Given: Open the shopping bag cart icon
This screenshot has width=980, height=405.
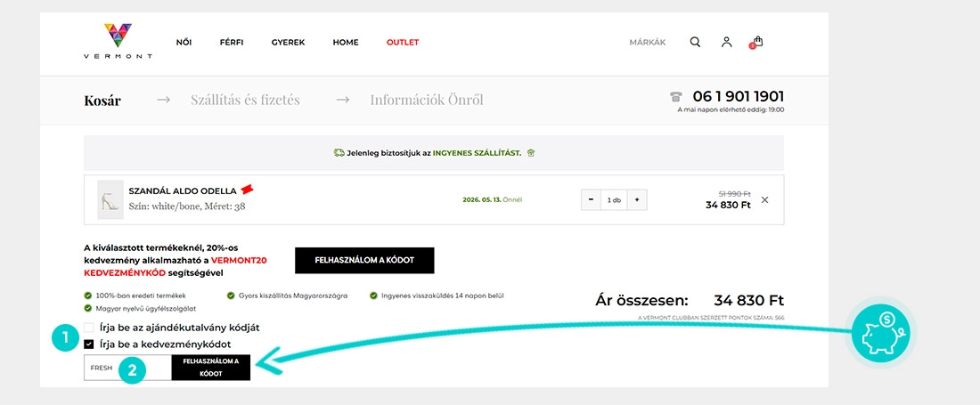Looking at the screenshot, I should point(757,43).
